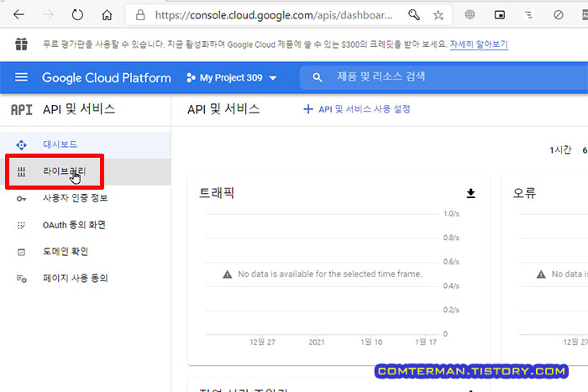588x392 pixels.
Task: Click the list-style toolbar icon
Action: click(x=528, y=15)
